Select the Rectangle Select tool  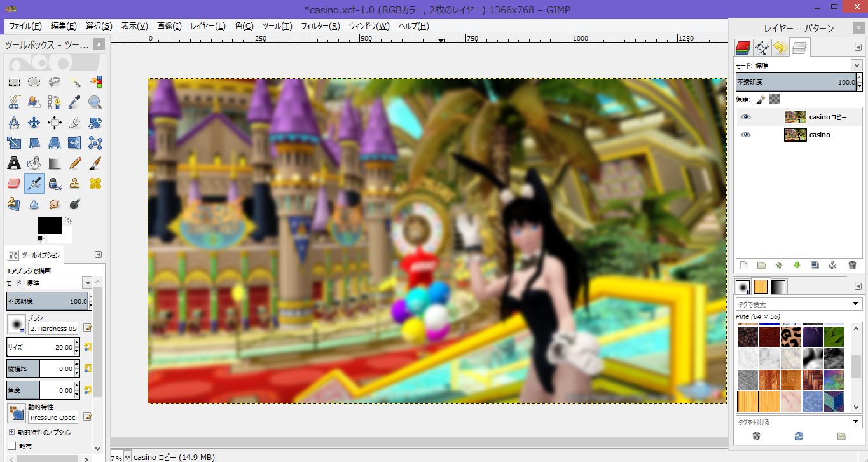click(x=14, y=81)
